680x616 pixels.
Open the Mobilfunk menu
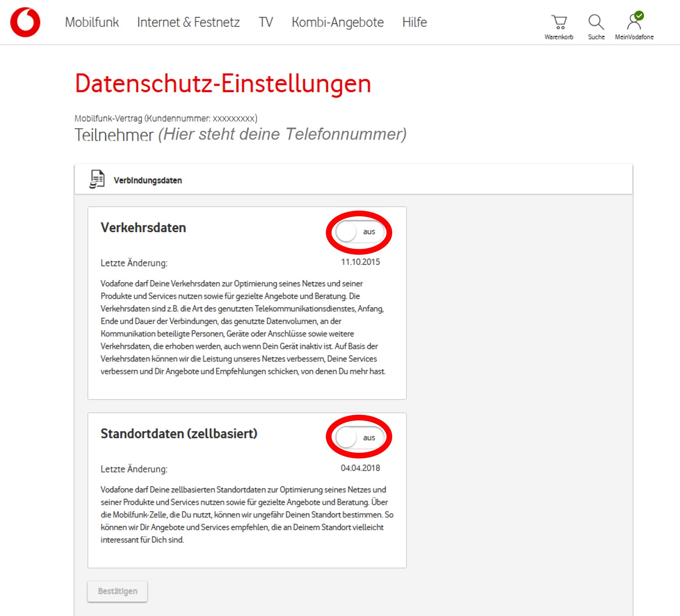pos(92,22)
